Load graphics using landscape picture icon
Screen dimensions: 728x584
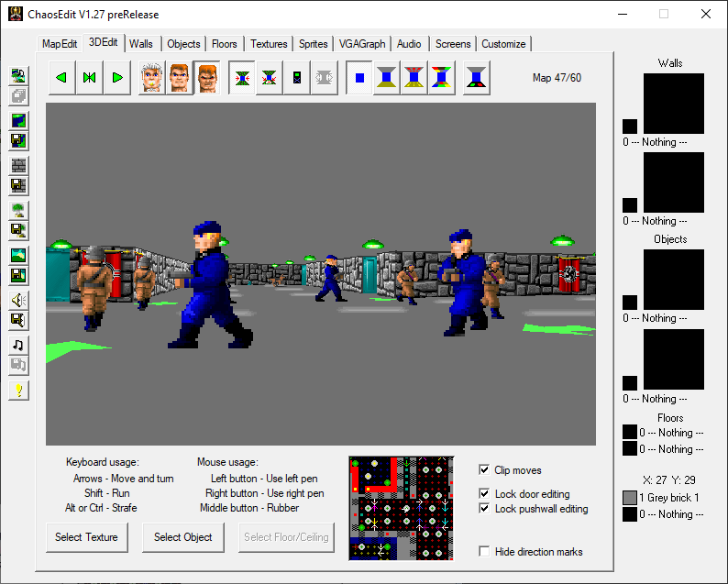coord(18,255)
